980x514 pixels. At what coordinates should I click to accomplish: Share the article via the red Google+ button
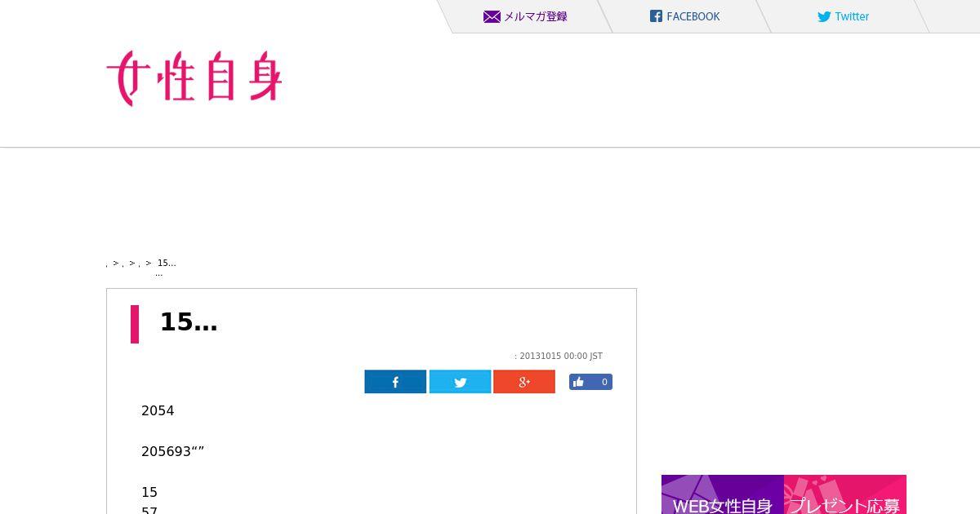pos(524,382)
